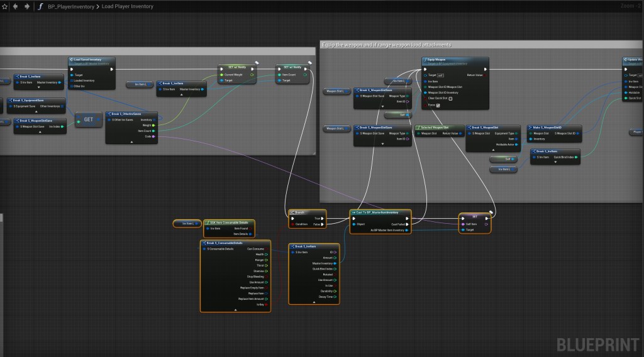The image size is (644, 357).
Task: Uncheck the Force checkbox on Equip Weapon
Action: pos(438,106)
